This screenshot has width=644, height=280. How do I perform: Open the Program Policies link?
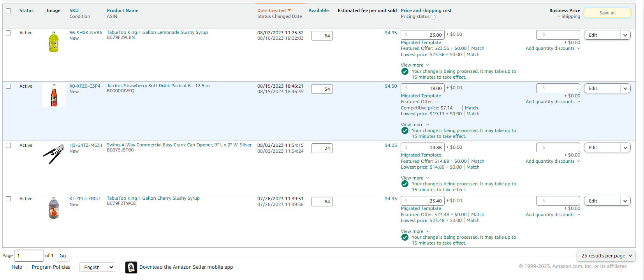point(51,267)
